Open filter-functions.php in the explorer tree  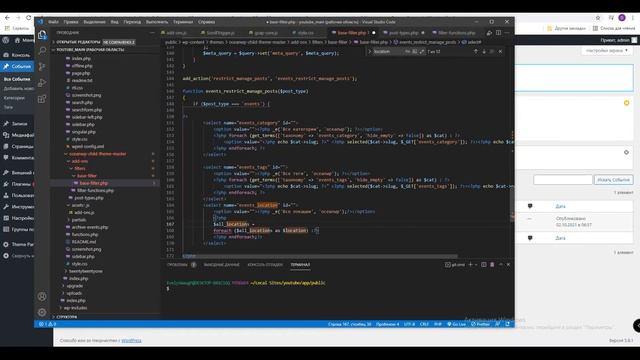coord(95,191)
